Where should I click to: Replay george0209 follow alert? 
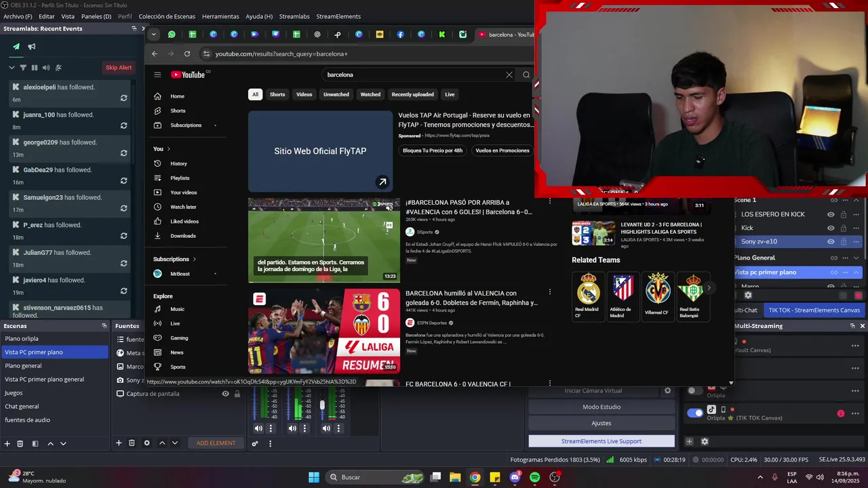[123, 153]
